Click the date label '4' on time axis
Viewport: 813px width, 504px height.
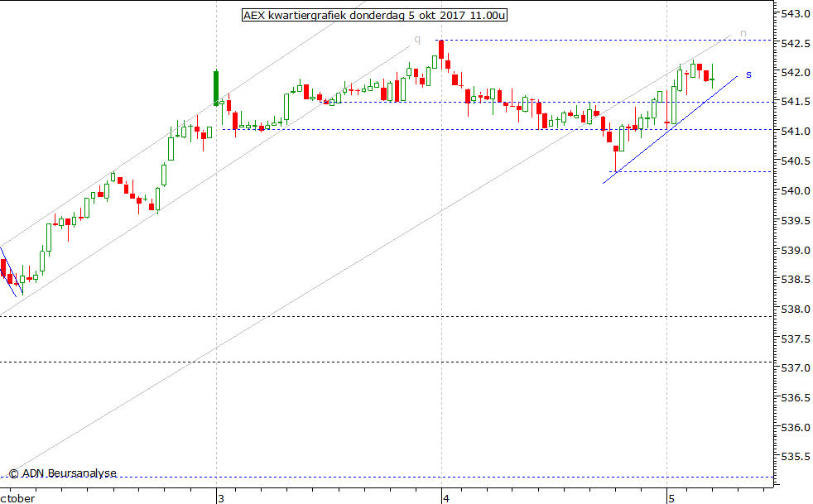446,498
